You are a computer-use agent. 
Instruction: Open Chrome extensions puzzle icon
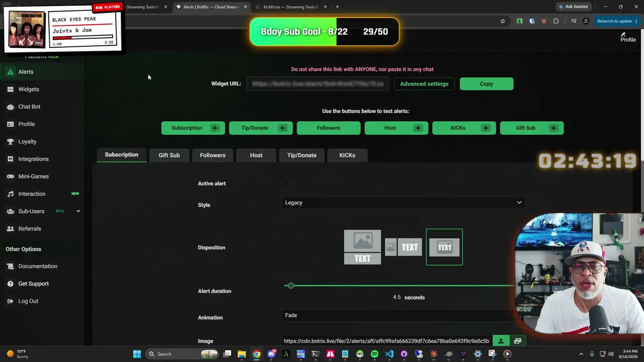[x=556, y=21]
